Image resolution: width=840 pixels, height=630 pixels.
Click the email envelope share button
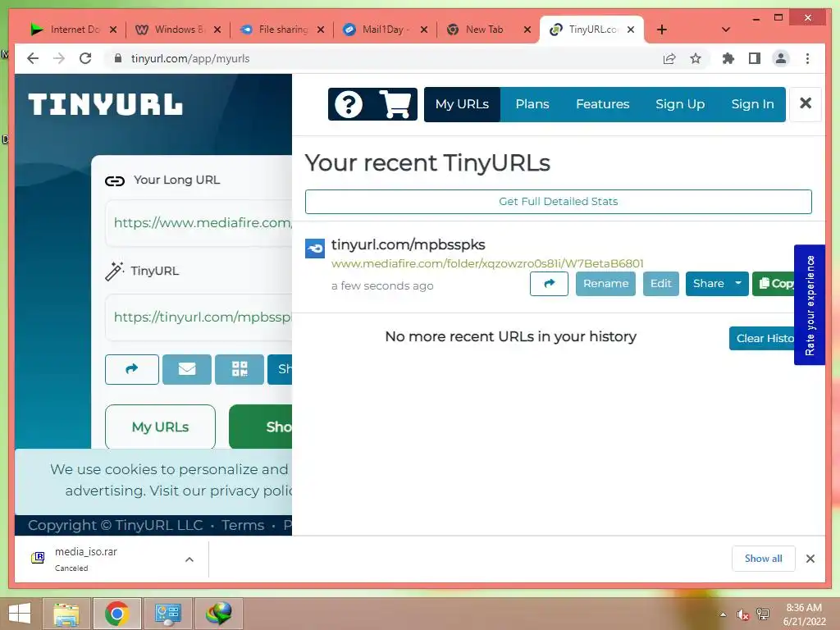click(186, 369)
